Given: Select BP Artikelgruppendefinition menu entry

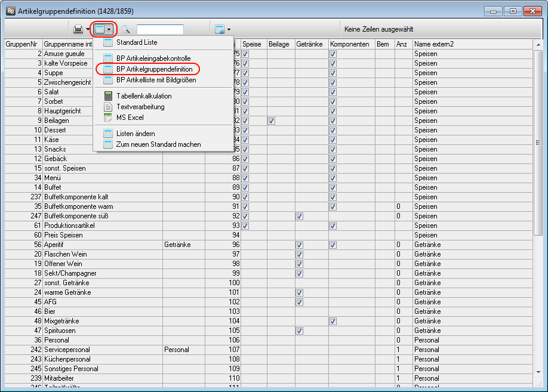Looking at the screenshot, I should pyautogui.click(x=154, y=69).
